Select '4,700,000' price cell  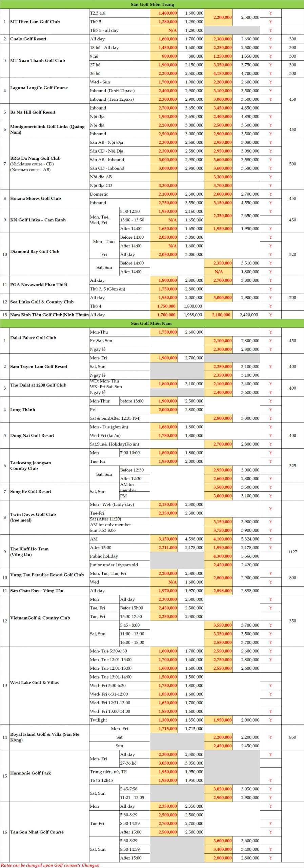(x=246, y=73)
